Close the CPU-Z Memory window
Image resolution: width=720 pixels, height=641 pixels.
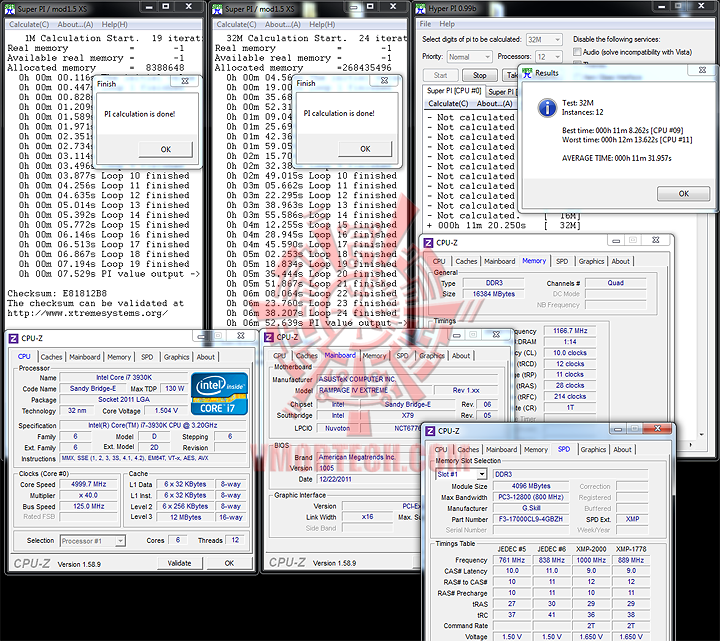(x=656, y=240)
